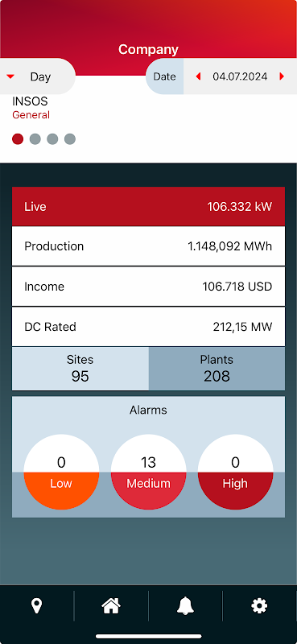
Task: Tap the Live 106.332 kW row
Action: tap(148, 206)
